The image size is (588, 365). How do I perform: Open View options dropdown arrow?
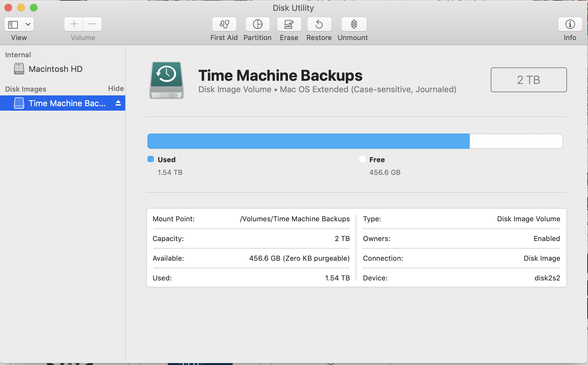[28, 24]
